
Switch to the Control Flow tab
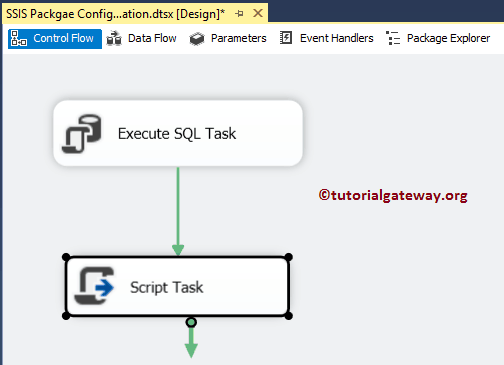pos(55,39)
